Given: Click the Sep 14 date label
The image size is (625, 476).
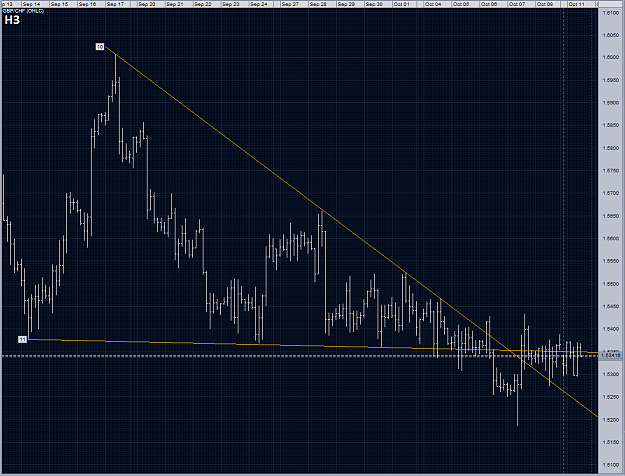Looking at the screenshot, I should coord(31,4).
